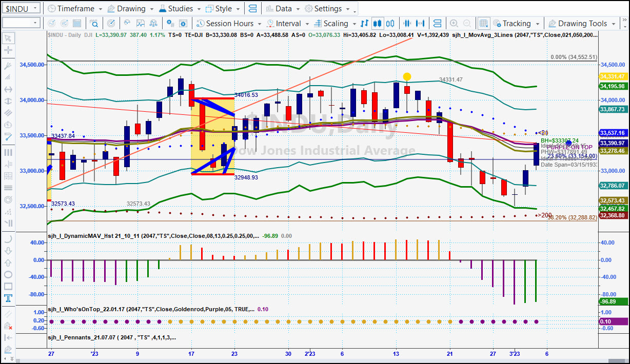Screen dimensions: 630x364
Task: Select the up arrow drawing tool
Action: pos(8,262)
